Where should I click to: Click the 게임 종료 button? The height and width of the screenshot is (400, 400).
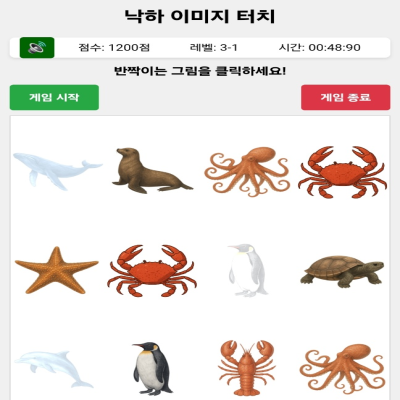pos(346,97)
